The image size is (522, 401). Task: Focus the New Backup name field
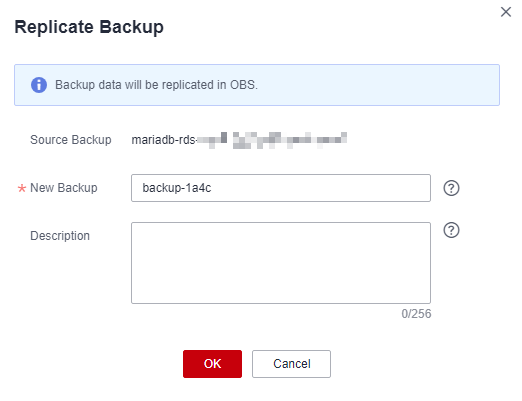coord(281,188)
